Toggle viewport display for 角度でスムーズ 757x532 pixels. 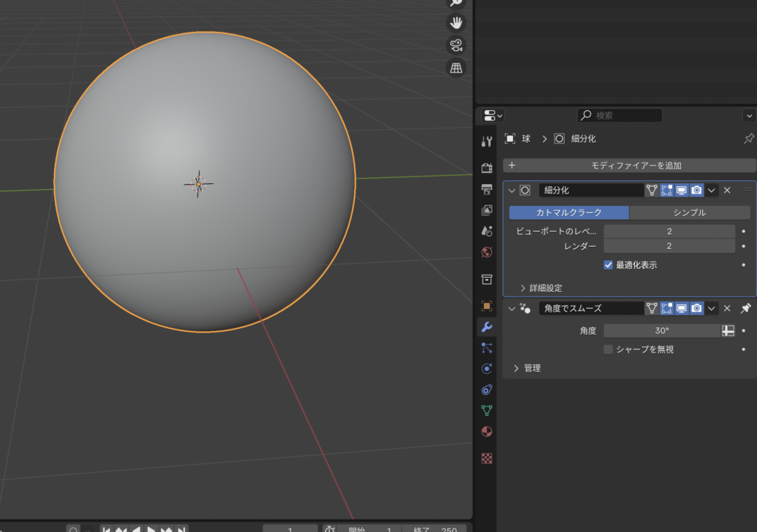[682, 308]
